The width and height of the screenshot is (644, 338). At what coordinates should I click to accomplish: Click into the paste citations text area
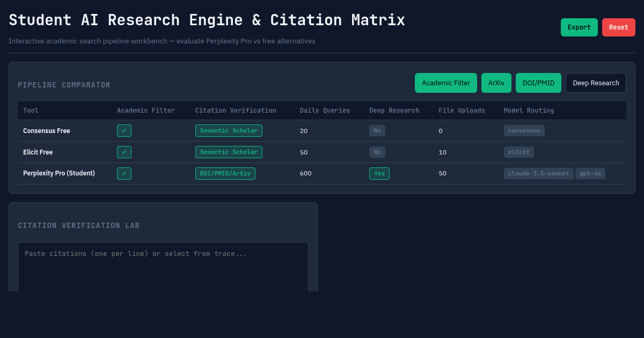point(163,267)
